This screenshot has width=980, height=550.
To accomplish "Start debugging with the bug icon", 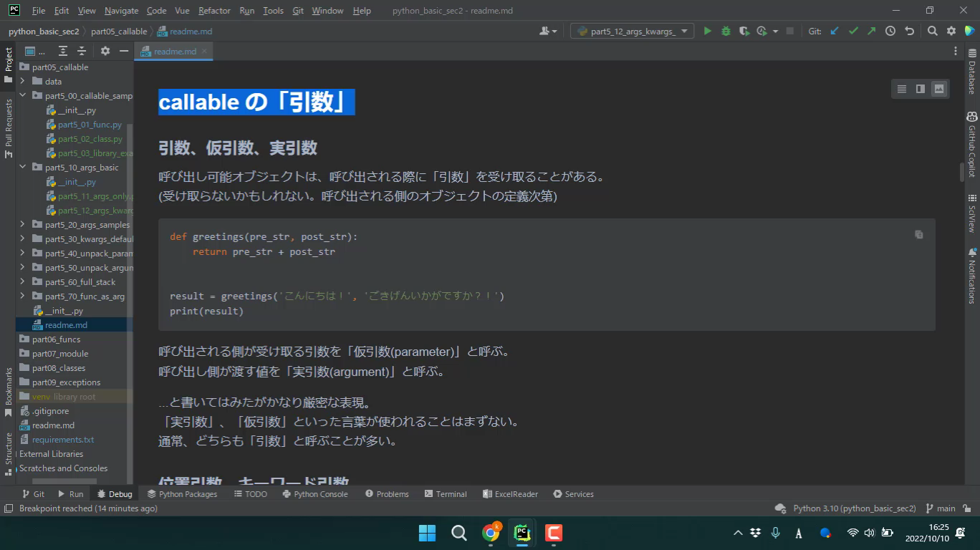I will pos(726,31).
